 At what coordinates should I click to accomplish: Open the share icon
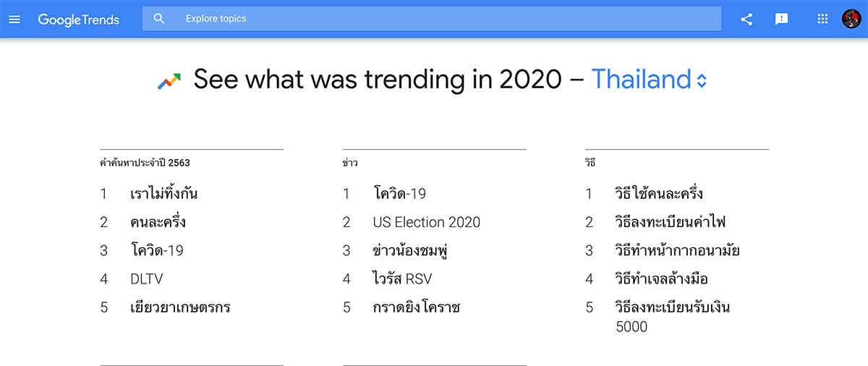coord(746,20)
